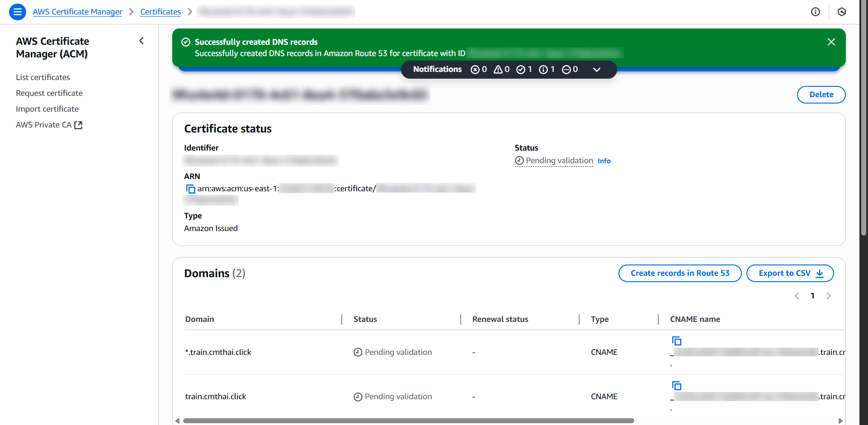The height and width of the screenshot is (425, 868).
Task: Go to next page of domains
Action: pyautogui.click(x=829, y=296)
